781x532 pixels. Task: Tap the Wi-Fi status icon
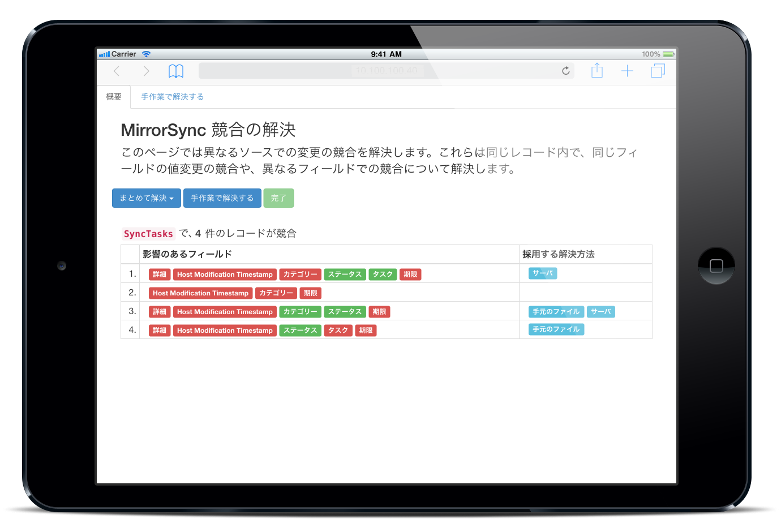point(147,54)
